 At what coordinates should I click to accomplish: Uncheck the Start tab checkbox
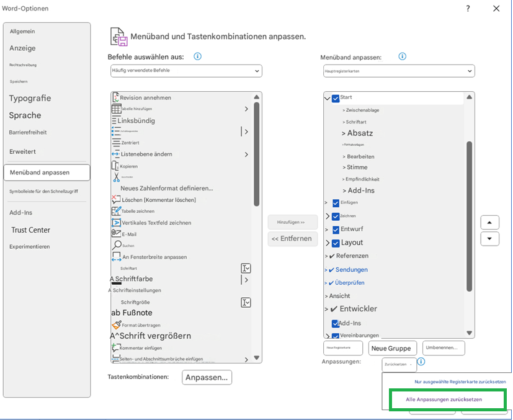pos(336,98)
